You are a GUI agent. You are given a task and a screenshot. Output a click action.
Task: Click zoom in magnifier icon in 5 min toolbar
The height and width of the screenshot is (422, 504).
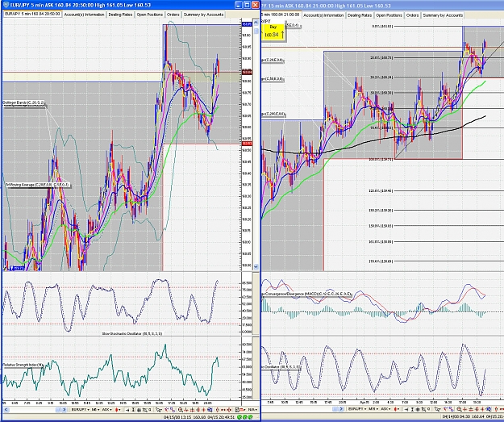(x=181, y=410)
